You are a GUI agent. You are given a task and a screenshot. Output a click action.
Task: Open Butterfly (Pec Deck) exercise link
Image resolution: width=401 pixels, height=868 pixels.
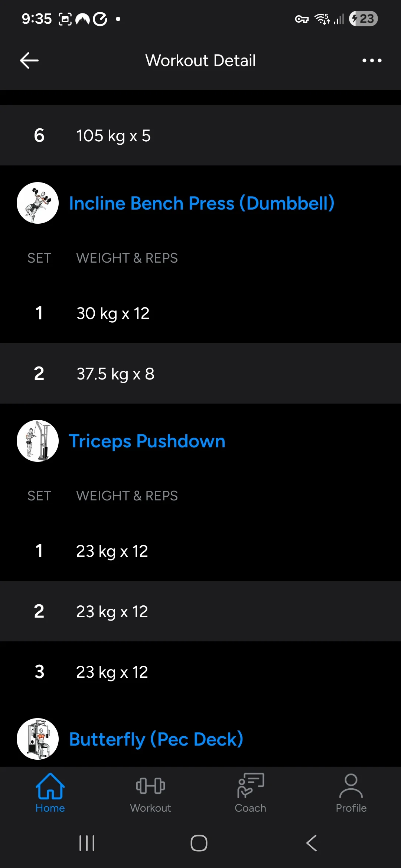click(156, 739)
